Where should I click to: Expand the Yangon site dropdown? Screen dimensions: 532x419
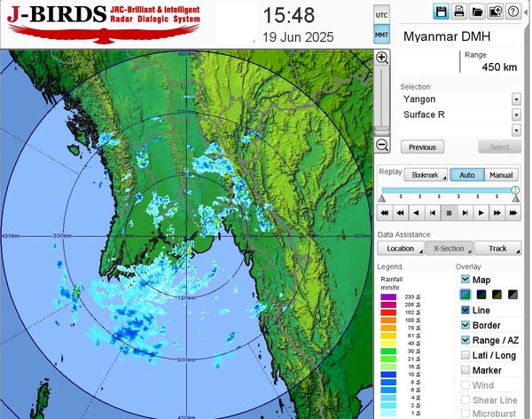click(x=516, y=99)
